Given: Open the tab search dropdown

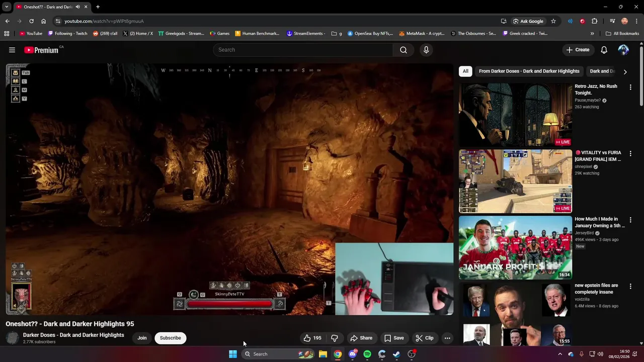Looking at the screenshot, I should [x=7, y=7].
